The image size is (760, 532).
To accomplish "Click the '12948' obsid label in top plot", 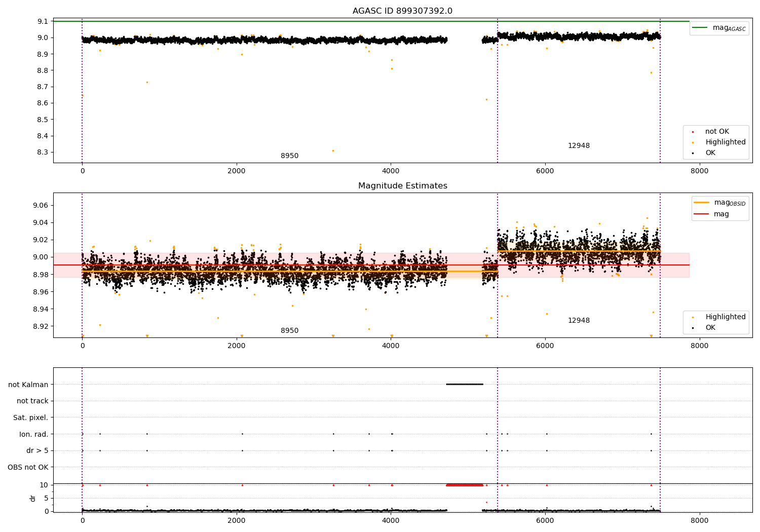I will 579,146.
